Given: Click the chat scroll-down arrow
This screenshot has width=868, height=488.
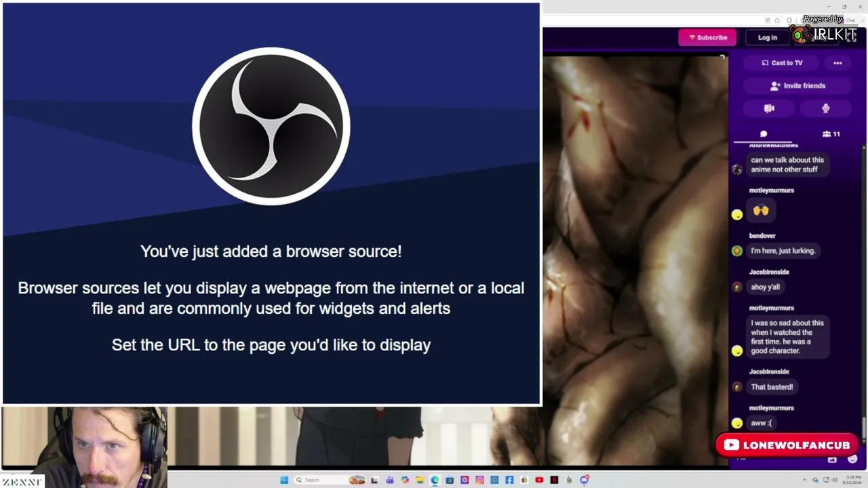Looking at the screenshot, I should click(x=864, y=442).
